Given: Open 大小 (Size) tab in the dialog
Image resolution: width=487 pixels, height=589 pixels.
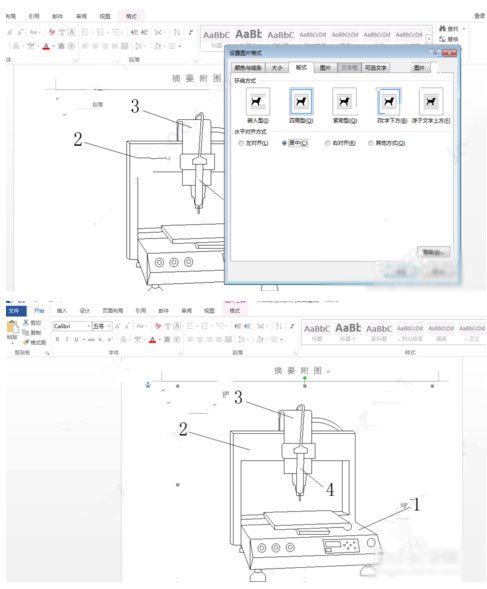Looking at the screenshot, I should pos(277,68).
